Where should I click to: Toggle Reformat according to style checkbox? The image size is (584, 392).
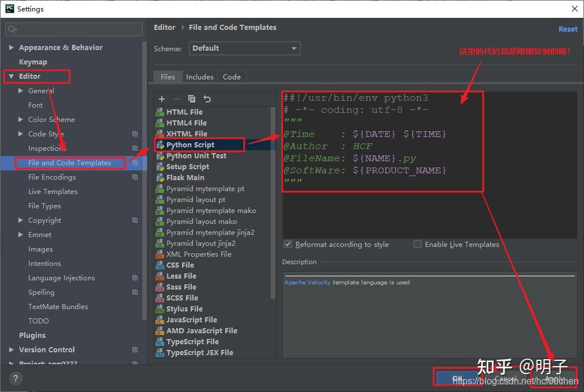click(288, 244)
